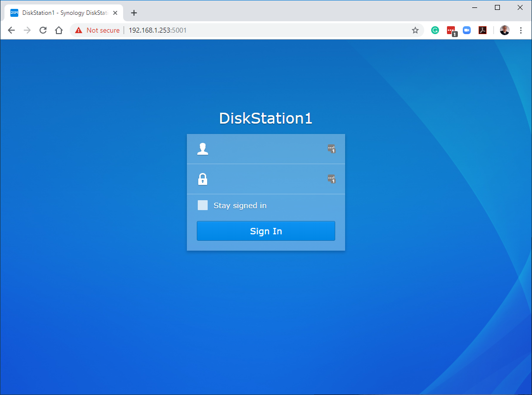Click password manager icon in username field
Screen dimensions: 532x395
331,149
